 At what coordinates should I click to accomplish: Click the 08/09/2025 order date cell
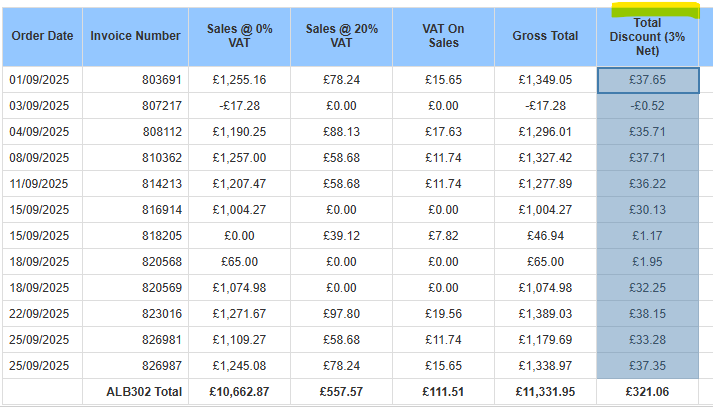click(40, 158)
